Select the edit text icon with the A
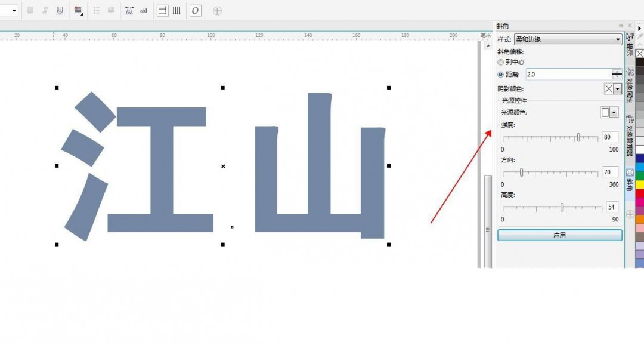 point(129,10)
